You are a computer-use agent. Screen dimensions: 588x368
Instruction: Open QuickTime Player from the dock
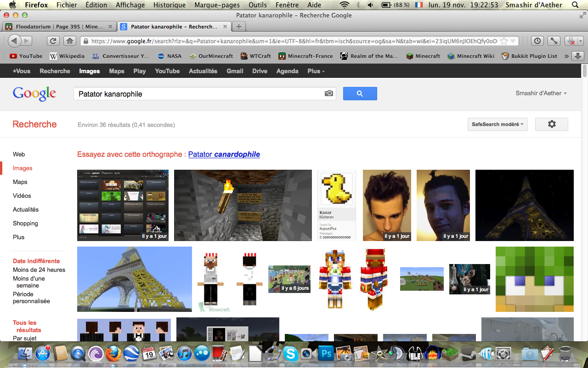(78, 354)
